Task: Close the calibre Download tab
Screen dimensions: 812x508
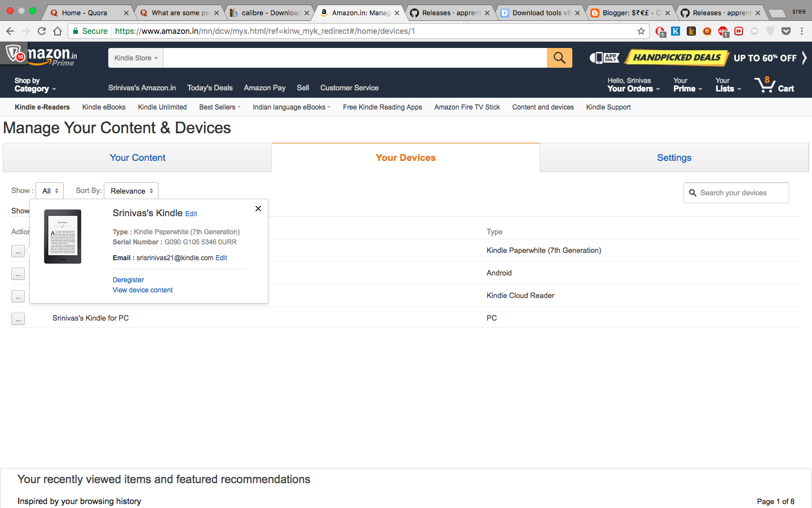Action: [x=307, y=13]
